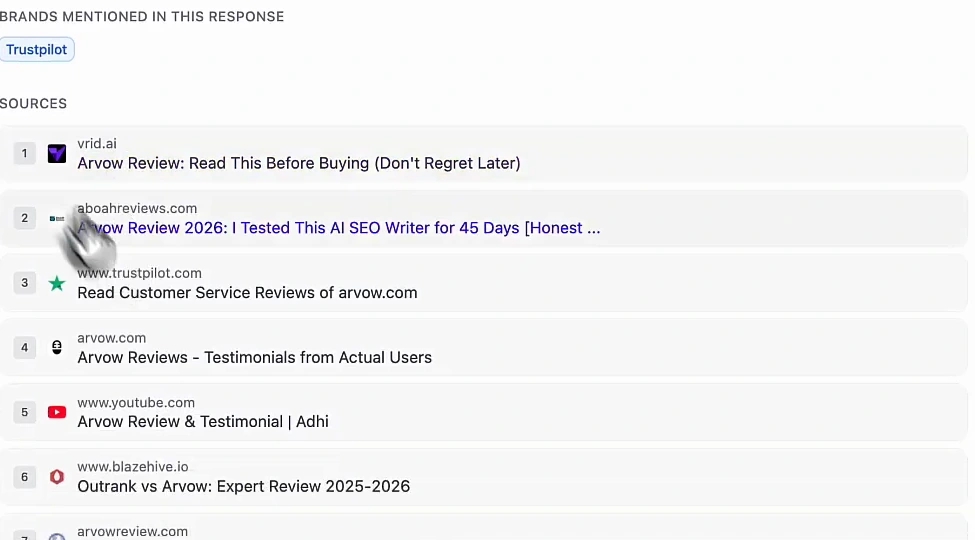Viewport: 975px width, 540px height.
Task: Open 'Arvow Review 2026: I Tested' link
Action: (x=339, y=228)
